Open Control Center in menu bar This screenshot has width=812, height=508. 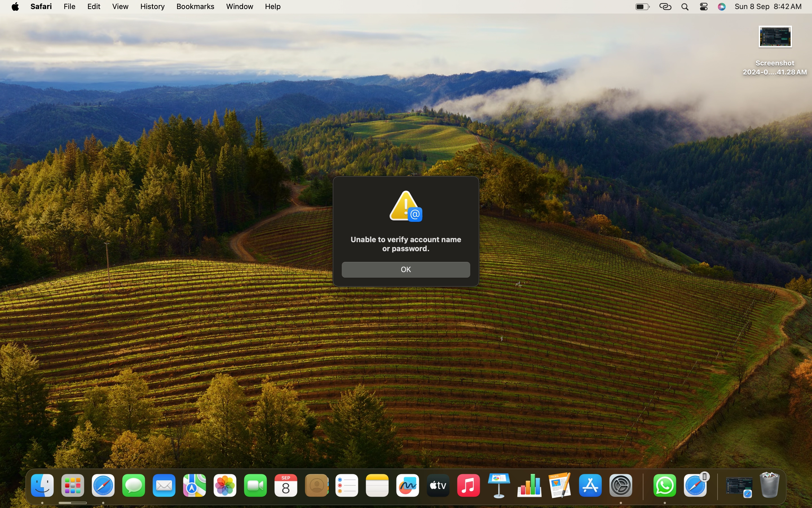704,7
